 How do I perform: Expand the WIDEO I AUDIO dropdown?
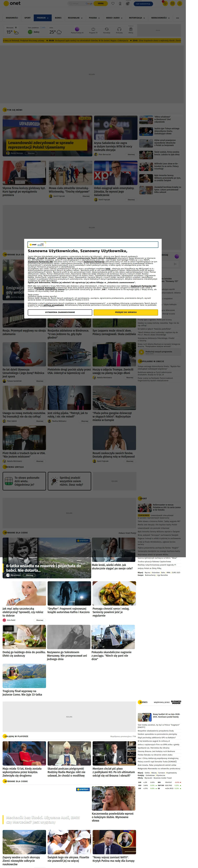(114, 18)
